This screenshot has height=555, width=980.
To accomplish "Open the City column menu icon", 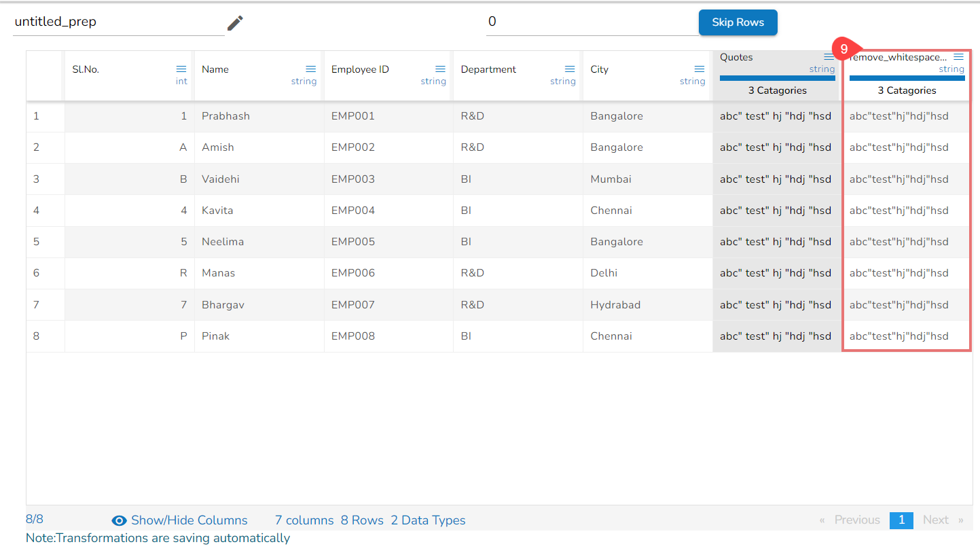I will coord(699,69).
